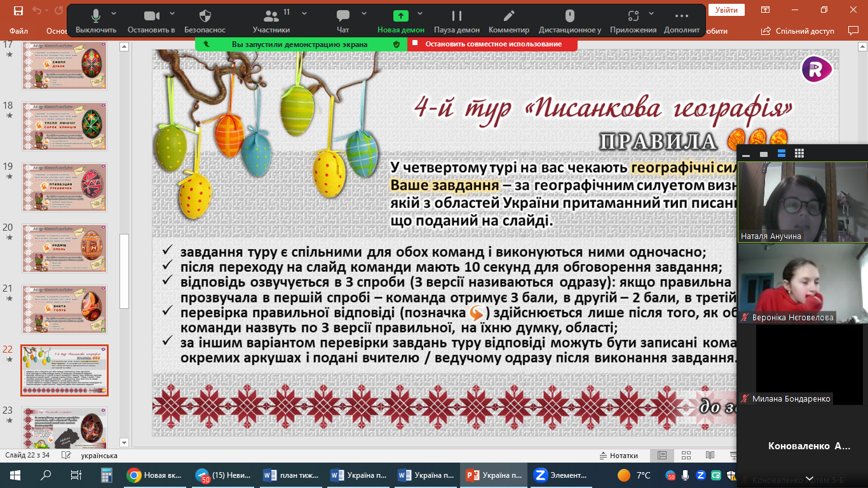
Task: Open the Участники participants list
Action: (x=271, y=20)
